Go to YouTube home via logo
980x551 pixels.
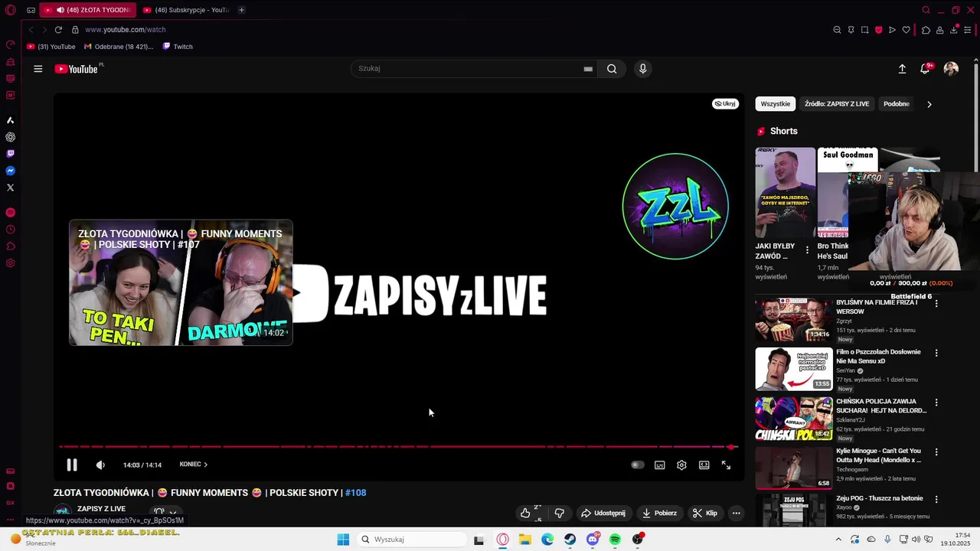76,69
